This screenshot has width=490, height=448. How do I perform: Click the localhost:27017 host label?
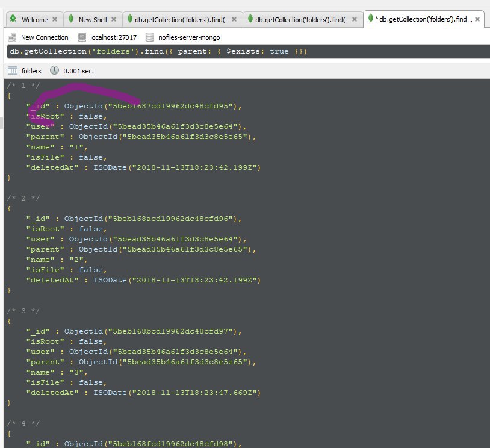[113, 37]
